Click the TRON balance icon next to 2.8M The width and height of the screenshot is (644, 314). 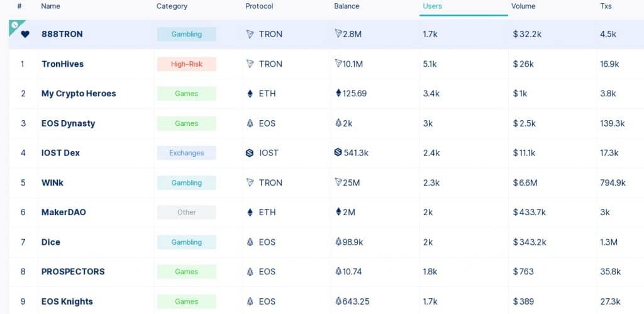(338, 34)
